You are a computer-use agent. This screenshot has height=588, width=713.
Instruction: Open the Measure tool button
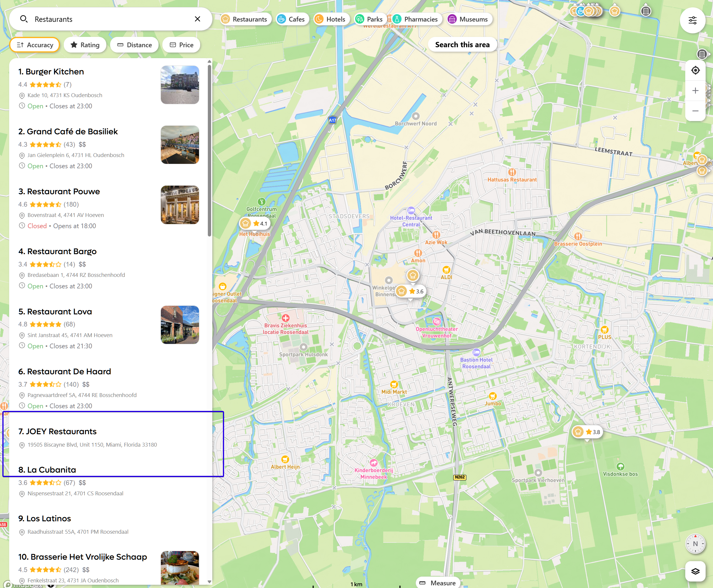click(438, 583)
